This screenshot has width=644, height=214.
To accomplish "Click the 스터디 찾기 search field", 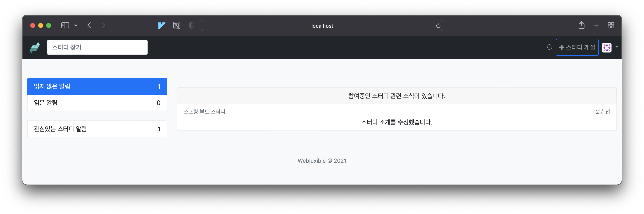I will (x=97, y=47).
